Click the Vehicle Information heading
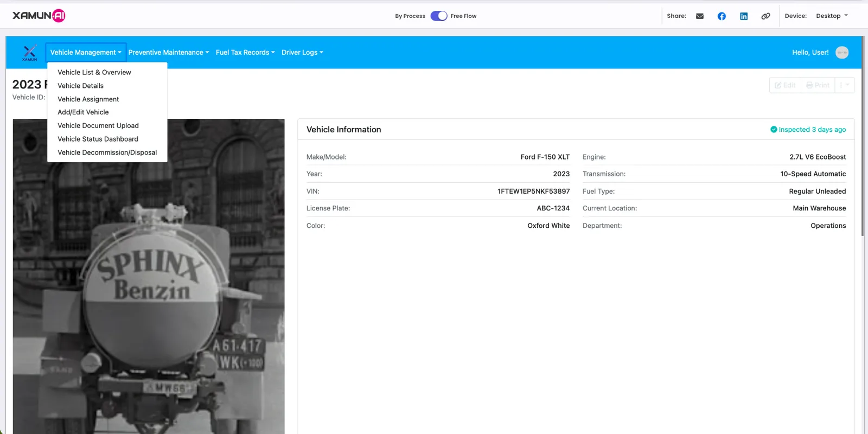Screen dimensions: 868x434 point(343,130)
